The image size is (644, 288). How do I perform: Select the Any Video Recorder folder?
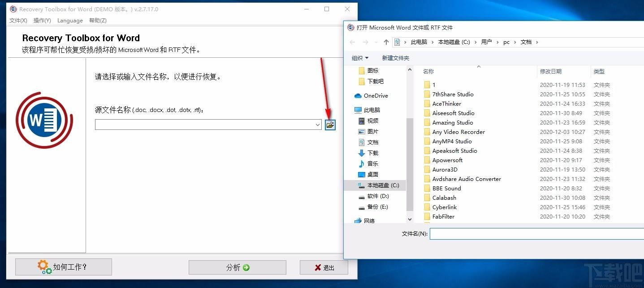point(458,132)
